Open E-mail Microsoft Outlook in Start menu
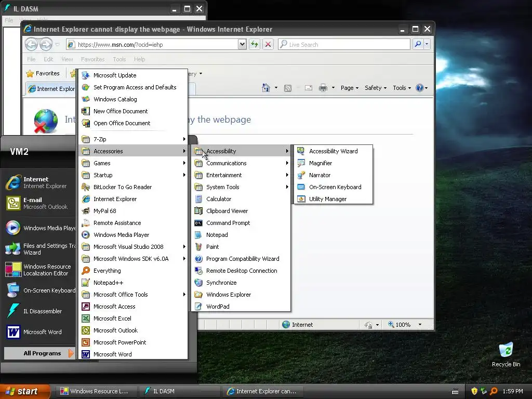This screenshot has height=399, width=532. (x=39, y=203)
